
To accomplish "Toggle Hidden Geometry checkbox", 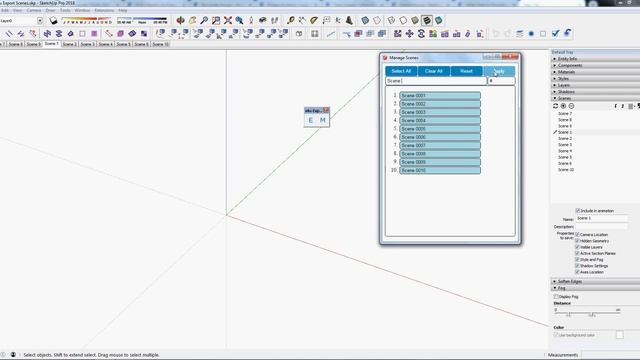I will click(578, 241).
